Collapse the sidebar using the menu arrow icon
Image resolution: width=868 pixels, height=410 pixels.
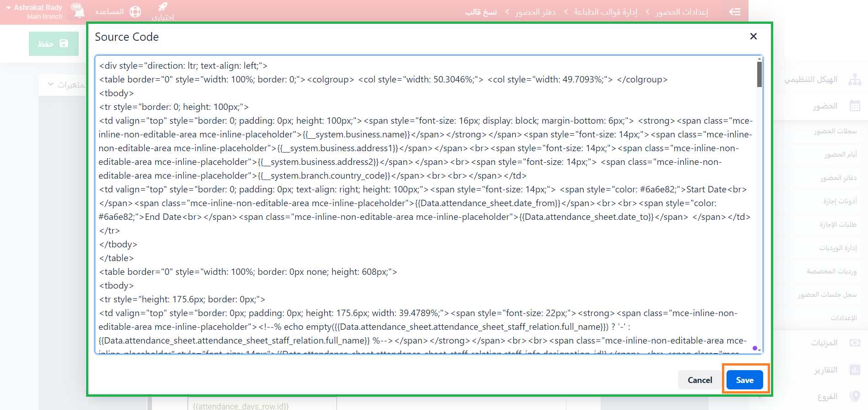click(734, 12)
